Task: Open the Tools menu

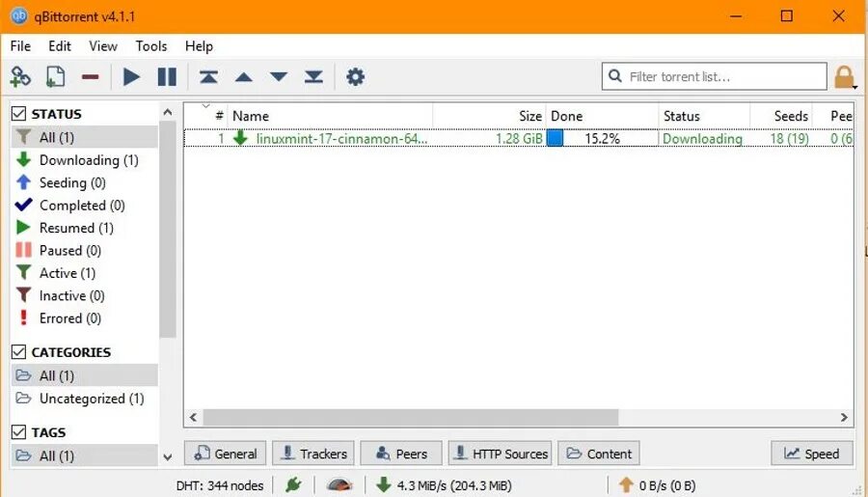Action: [151, 46]
